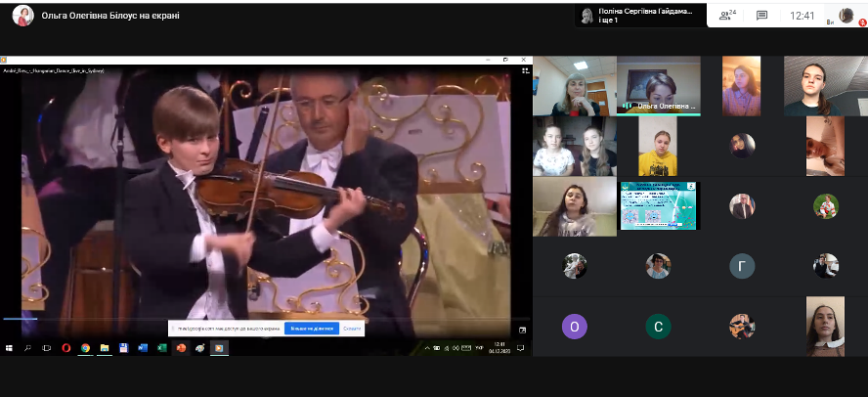868x397 pixels.
Task: Open the Word icon in shared taskbar
Action: [143, 347]
